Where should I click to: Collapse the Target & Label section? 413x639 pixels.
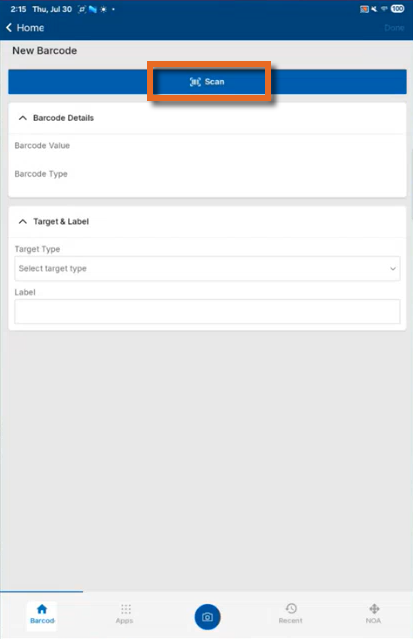click(23, 221)
